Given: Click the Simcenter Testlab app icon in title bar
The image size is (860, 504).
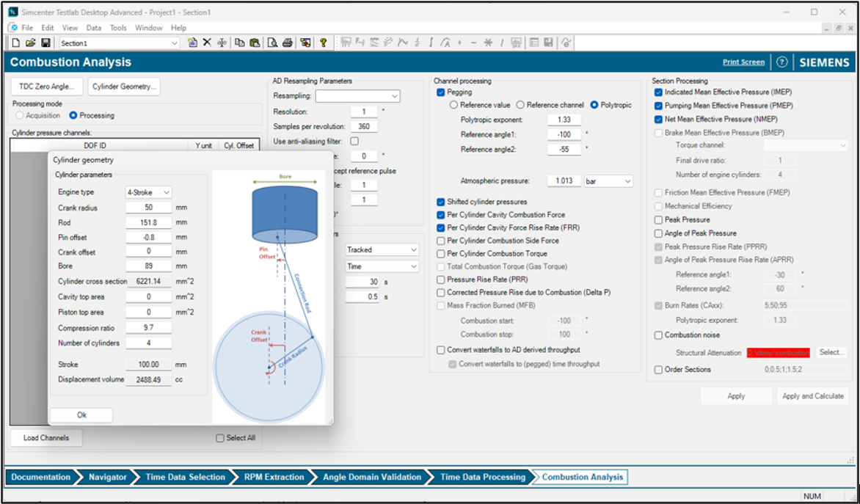Looking at the screenshot, I should pos(13,12).
